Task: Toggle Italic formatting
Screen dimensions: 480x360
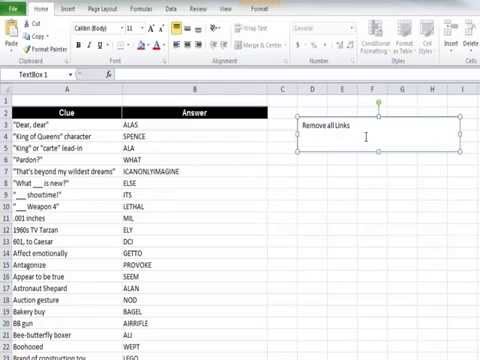Action: point(89,45)
